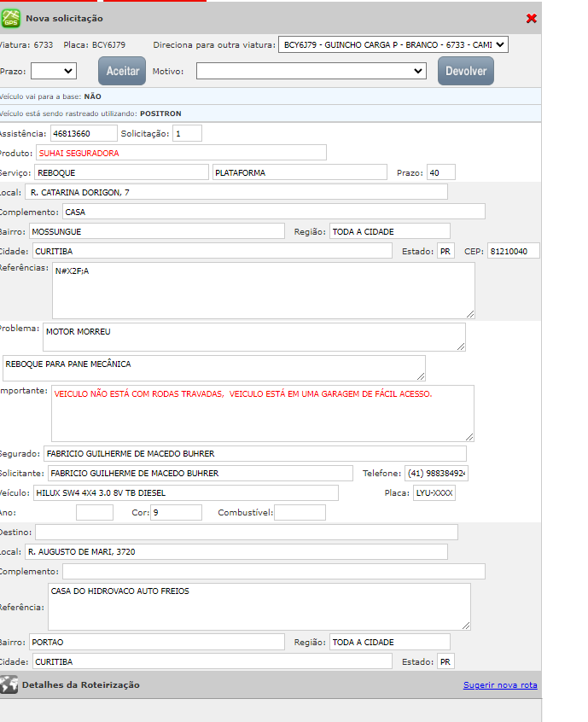The image size is (588, 722).
Task: Click the Devolver button
Action: tap(466, 71)
